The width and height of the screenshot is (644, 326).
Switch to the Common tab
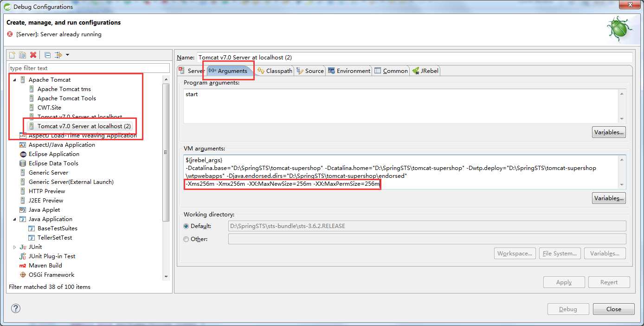(x=391, y=71)
